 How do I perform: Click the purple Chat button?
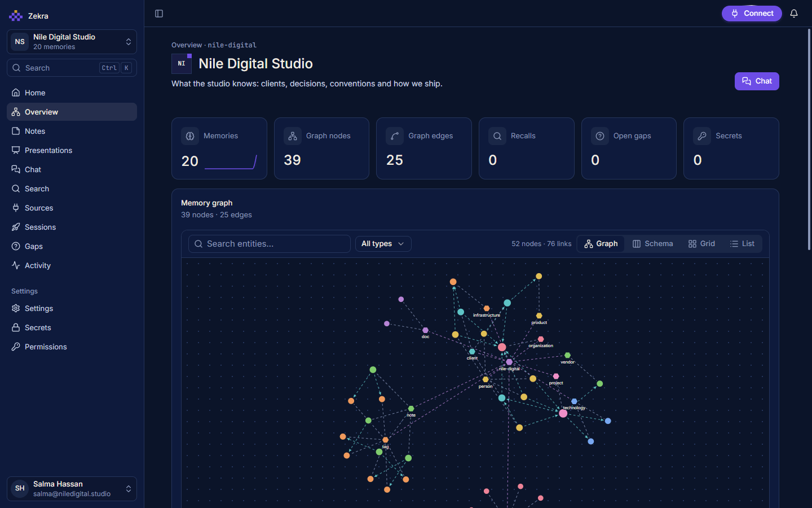click(x=757, y=81)
